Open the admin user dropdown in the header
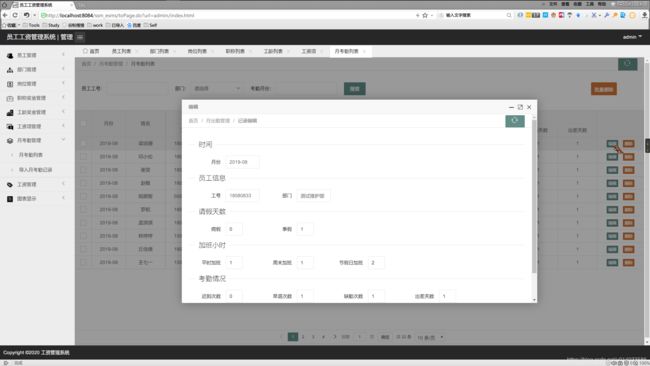 point(632,37)
